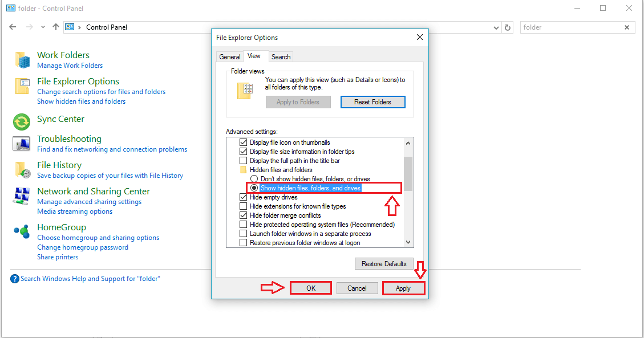The width and height of the screenshot is (644, 338).
Task: Go back with the left arrow
Action: [x=13, y=27]
